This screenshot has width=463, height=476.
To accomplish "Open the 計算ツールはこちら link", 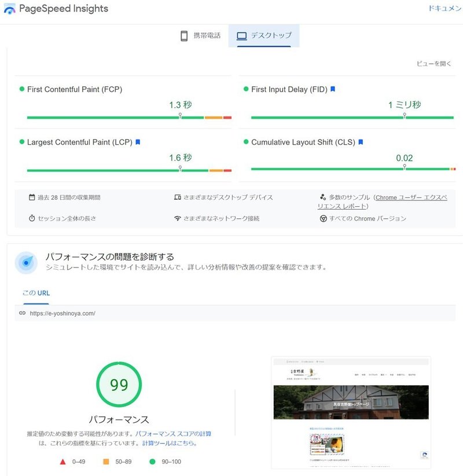I will point(170,443).
